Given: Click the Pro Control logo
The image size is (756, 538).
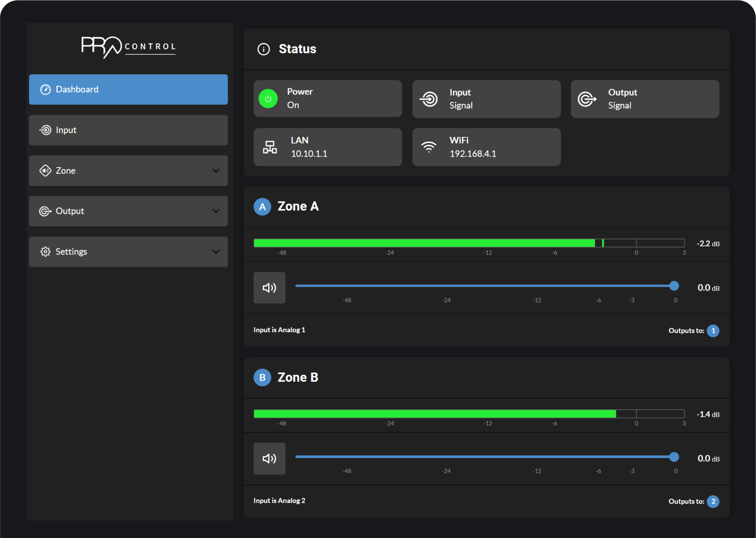Looking at the screenshot, I should point(128,47).
